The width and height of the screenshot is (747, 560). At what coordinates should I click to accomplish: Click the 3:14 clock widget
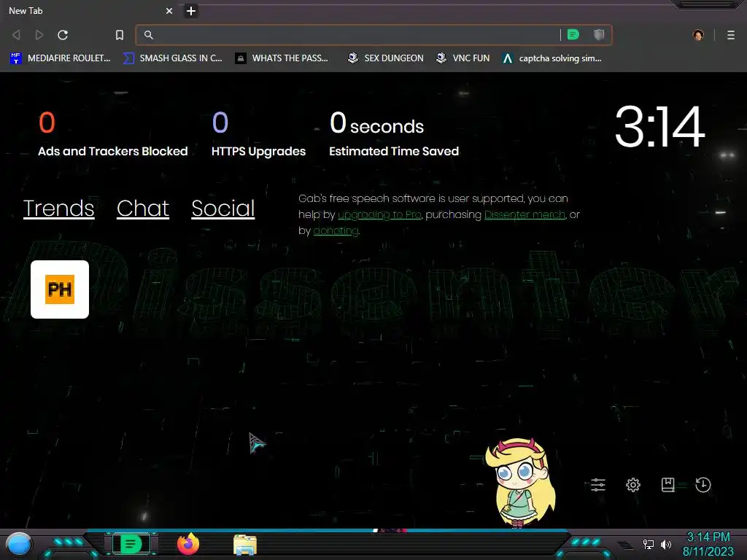click(659, 127)
